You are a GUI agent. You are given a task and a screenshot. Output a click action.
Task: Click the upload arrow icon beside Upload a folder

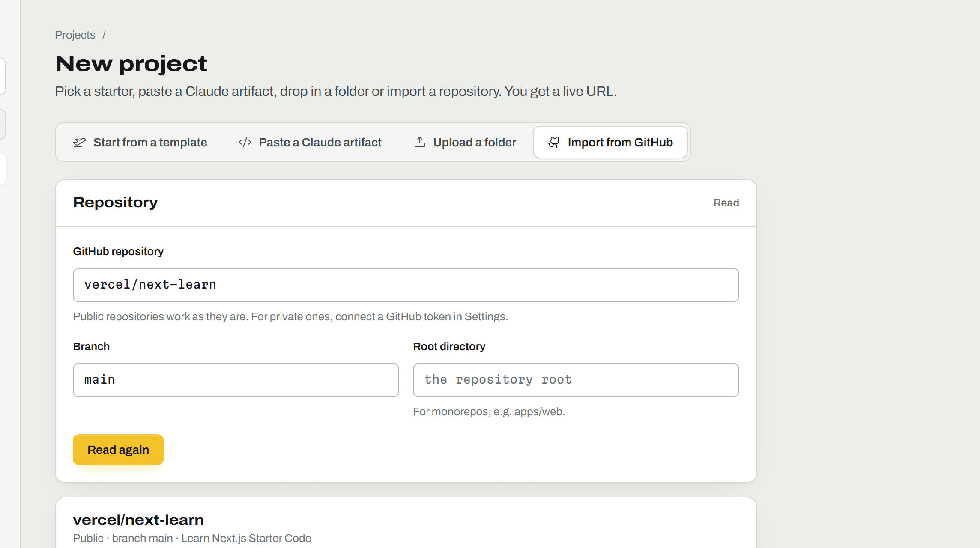[420, 142]
